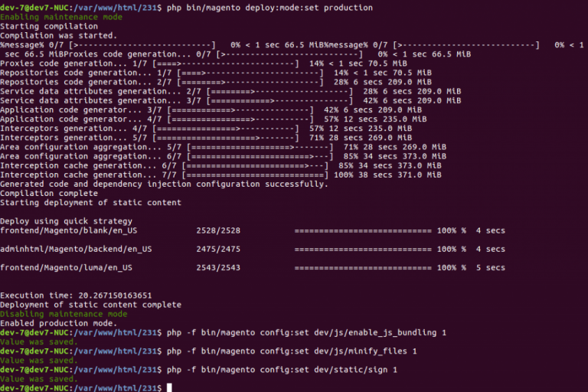Click the green 'Disabling maintenance mode' line
The height and width of the screenshot is (392, 588).
(x=64, y=314)
